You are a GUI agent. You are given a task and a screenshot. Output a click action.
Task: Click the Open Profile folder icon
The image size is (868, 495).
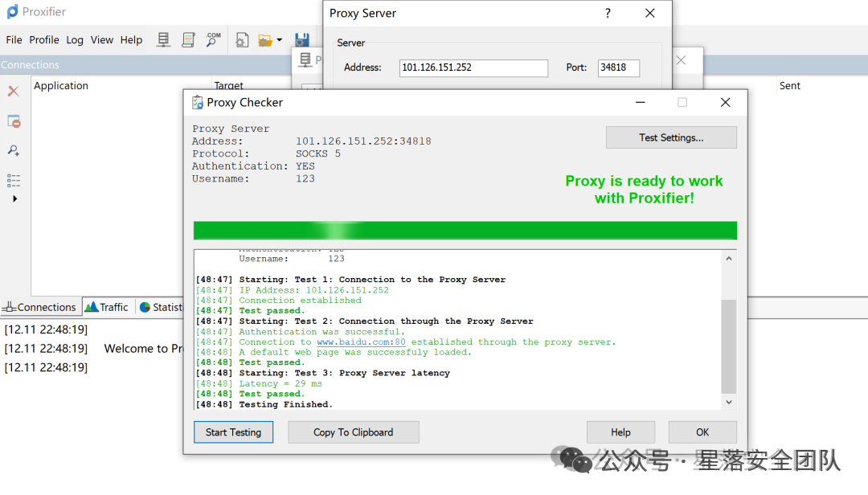pyautogui.click(x=265, y=40)
